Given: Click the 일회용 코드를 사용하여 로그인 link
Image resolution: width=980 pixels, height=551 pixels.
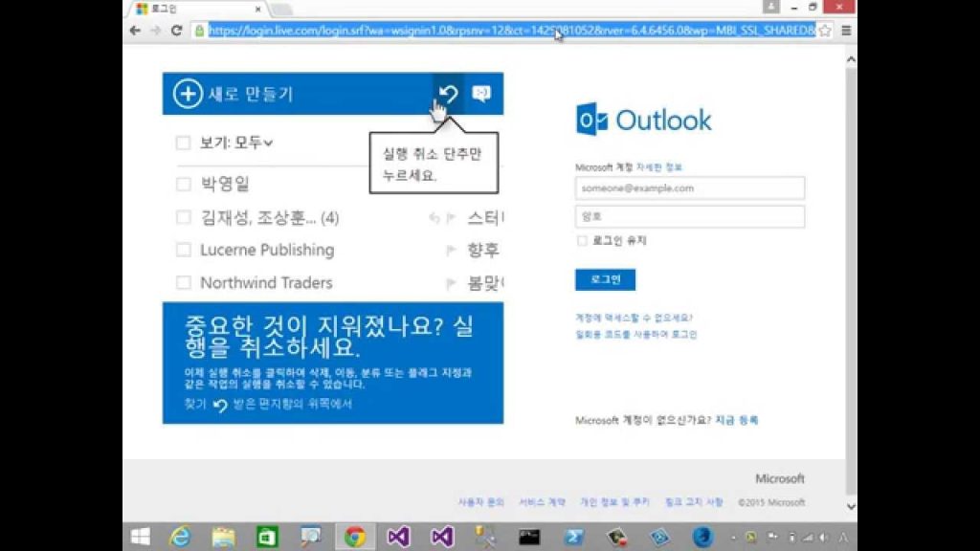Looking at the screenshot, I should coord(635,335).
